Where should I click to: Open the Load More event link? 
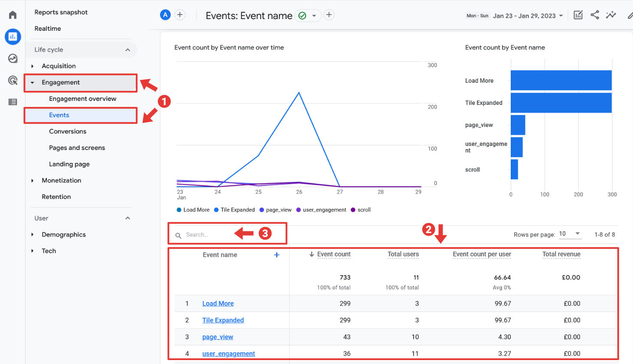(218, 303)
